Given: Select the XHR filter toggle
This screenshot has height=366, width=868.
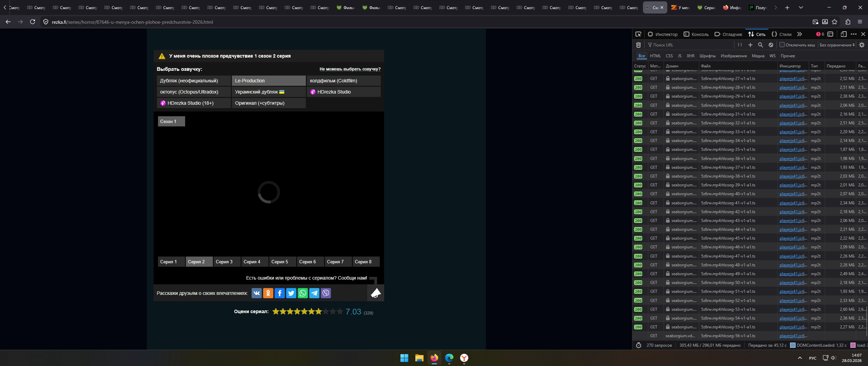Looking at the screenshot, I should pyautogui.click(x=690, y=56).
